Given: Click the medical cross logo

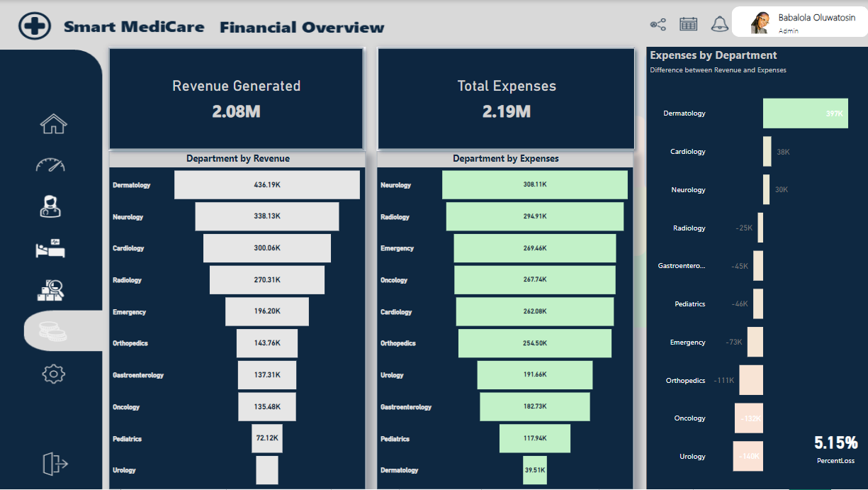Looking at the screenshot, I should click(x=35, y=26).
